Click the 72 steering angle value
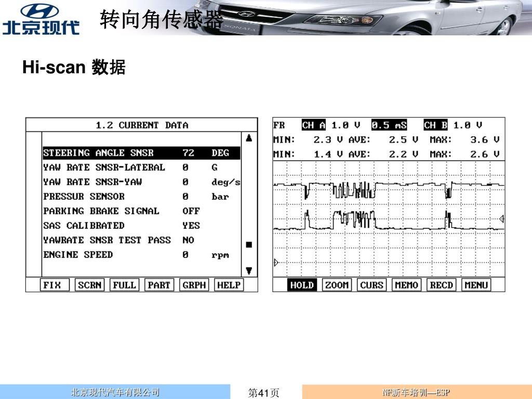Viewport: 532px width, 399px height. (188, 153)
